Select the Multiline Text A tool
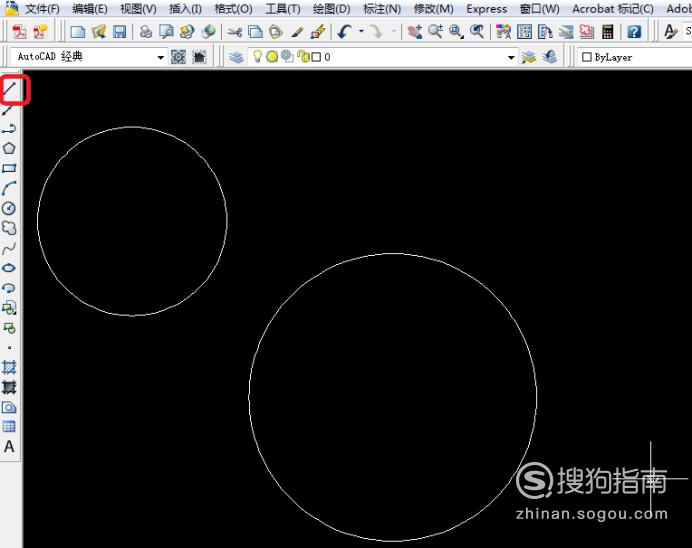Image resolution: width=692 pixels, height=548 pixels. coord(9,447)
